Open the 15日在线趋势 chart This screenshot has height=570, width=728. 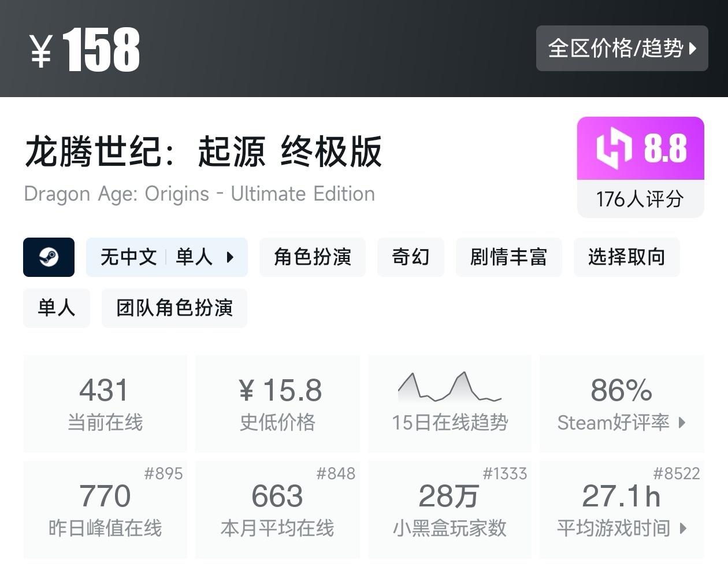(450, 404)
